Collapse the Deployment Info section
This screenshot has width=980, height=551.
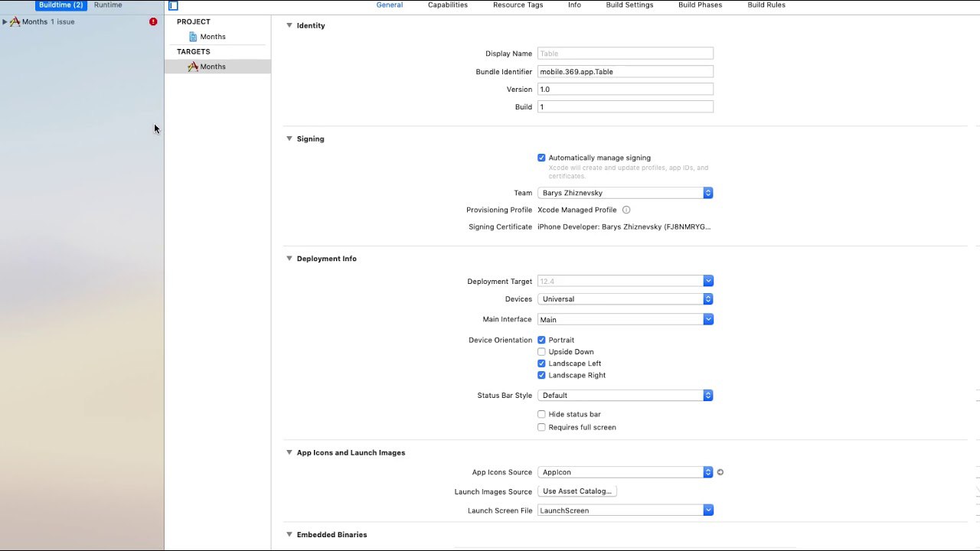[x=289, y=259]
